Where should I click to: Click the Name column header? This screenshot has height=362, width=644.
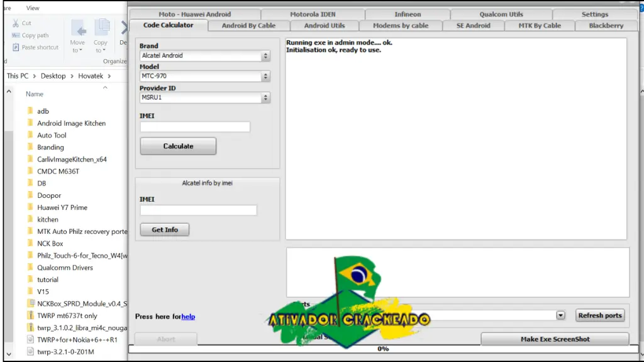(35, 94)
